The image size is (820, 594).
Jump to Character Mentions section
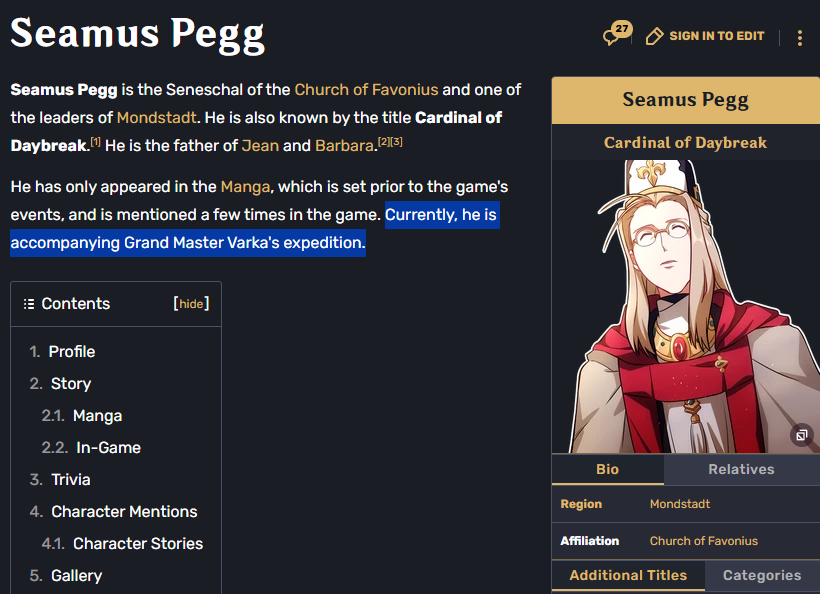click(x=124, y=511)
